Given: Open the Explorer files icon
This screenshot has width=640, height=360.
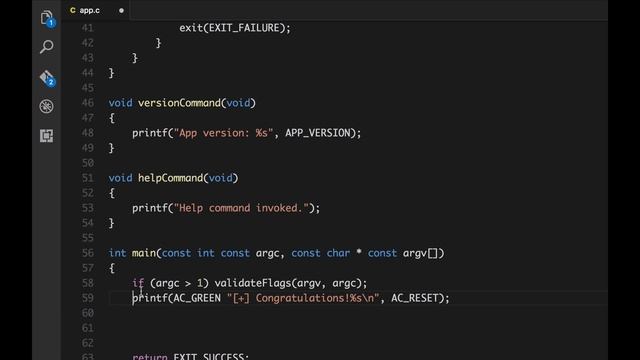Looking at the screenshot, I should pyautogui.click(x=47, y=18).
